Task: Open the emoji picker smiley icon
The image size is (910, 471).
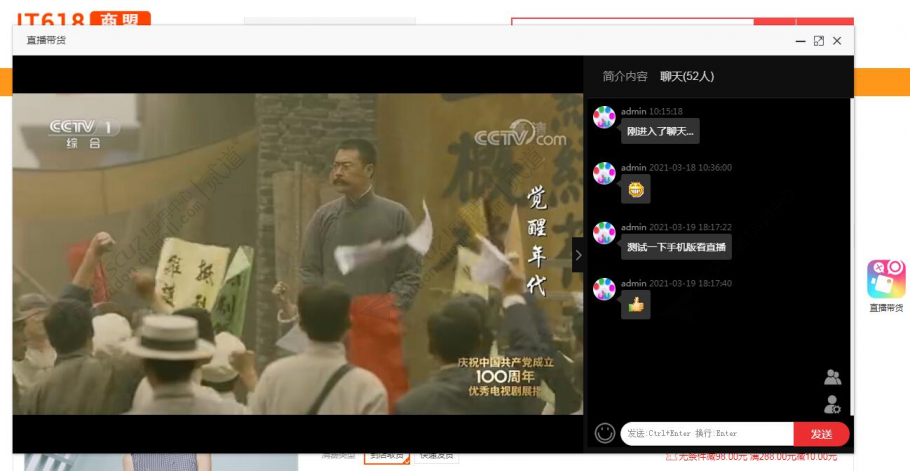Action: coord(605,433)
